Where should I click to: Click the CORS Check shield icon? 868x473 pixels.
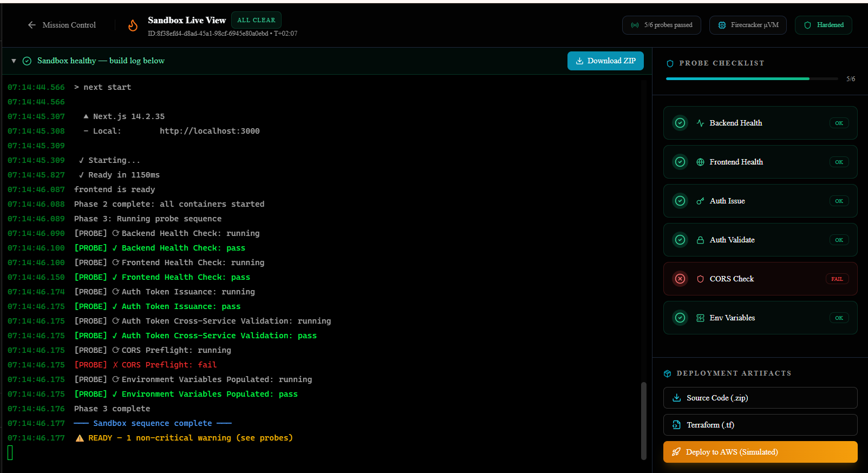point(700,279)
